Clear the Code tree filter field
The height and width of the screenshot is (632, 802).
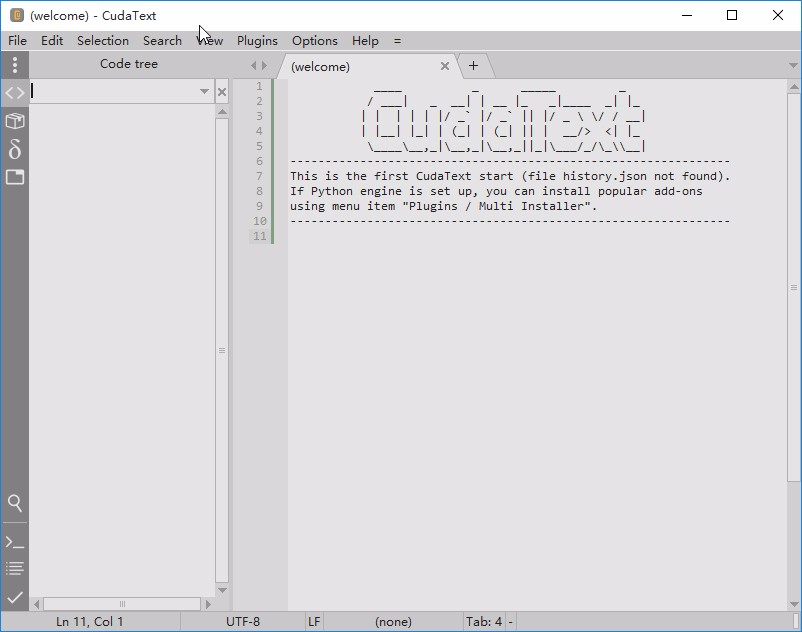pos(222,92)
